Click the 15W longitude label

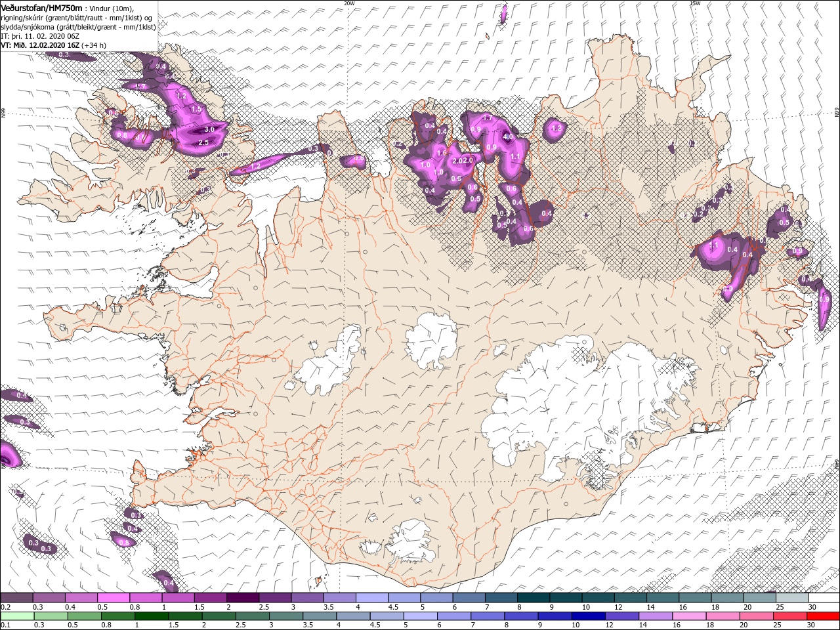tap(695, 3)
